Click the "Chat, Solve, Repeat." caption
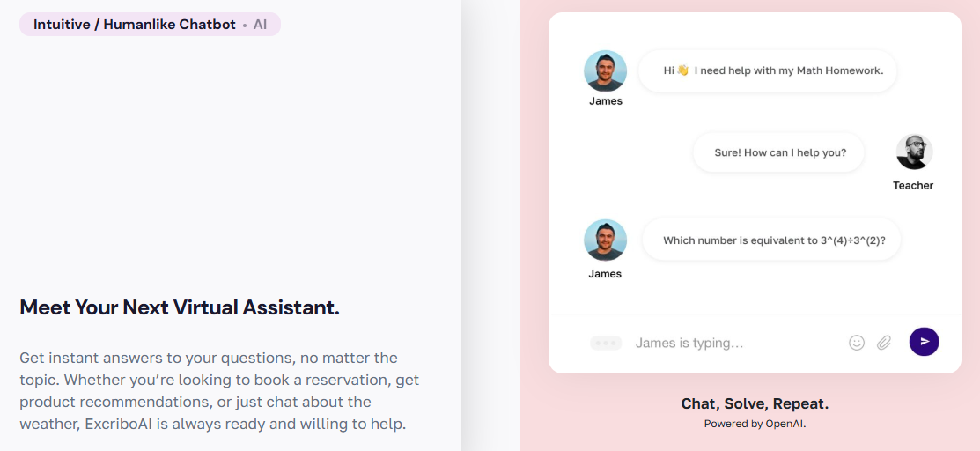The height and width of the screenshot is (451, 980). click(x=755, y=404)
